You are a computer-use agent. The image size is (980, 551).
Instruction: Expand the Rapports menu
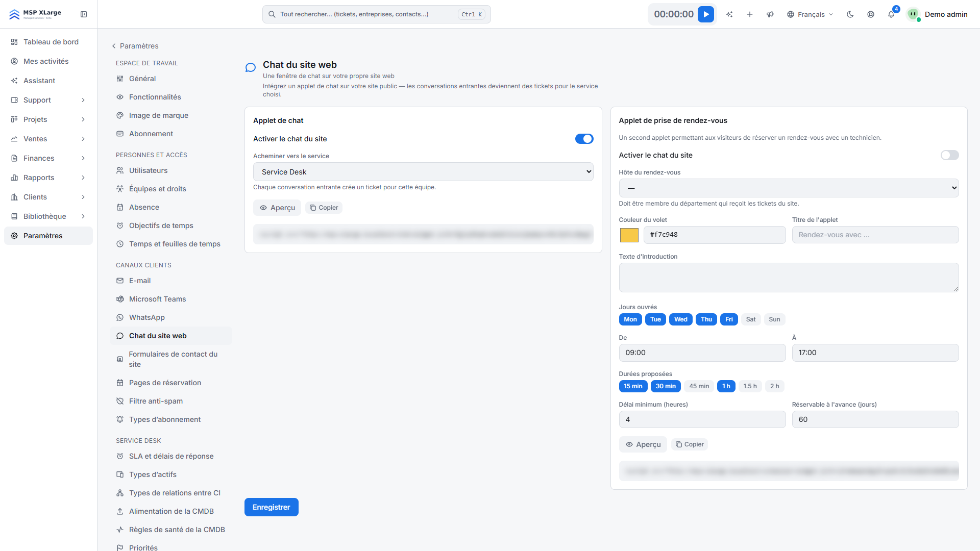[48, 178]
